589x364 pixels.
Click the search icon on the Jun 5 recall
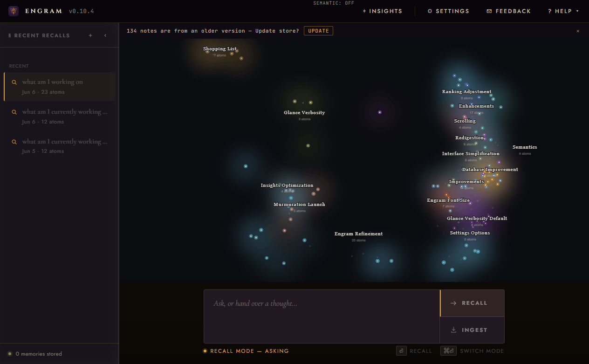14,142
